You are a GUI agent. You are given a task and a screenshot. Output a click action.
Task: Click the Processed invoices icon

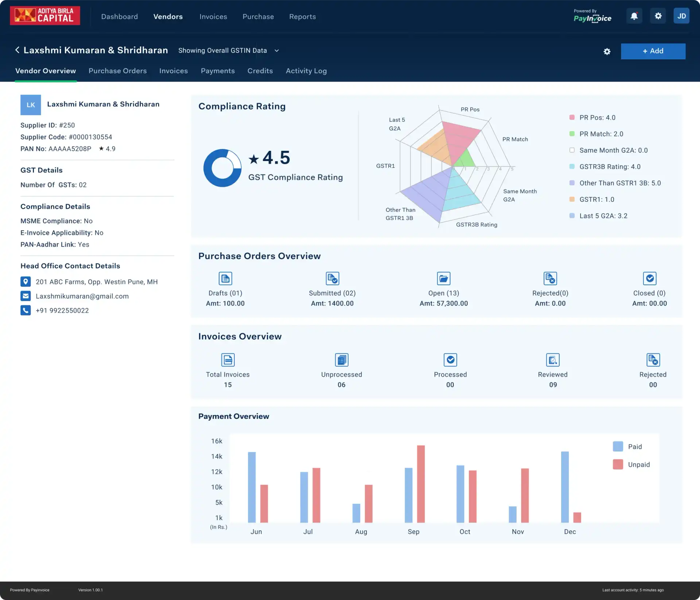click(x=450, y=360)
